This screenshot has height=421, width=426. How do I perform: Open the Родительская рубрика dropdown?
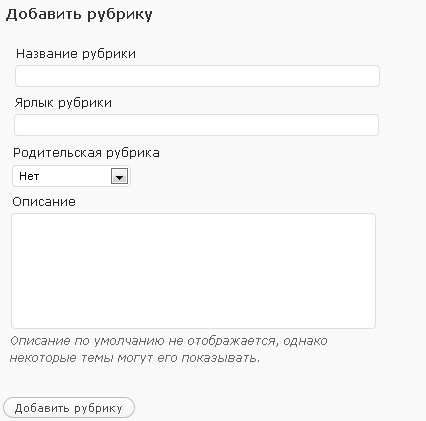point(71,176)
